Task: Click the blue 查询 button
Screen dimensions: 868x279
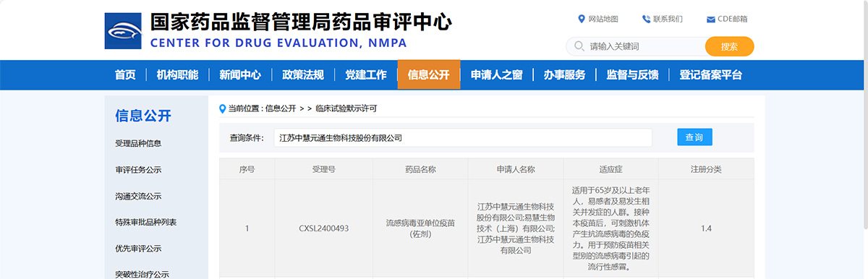Action: [694, 137]
